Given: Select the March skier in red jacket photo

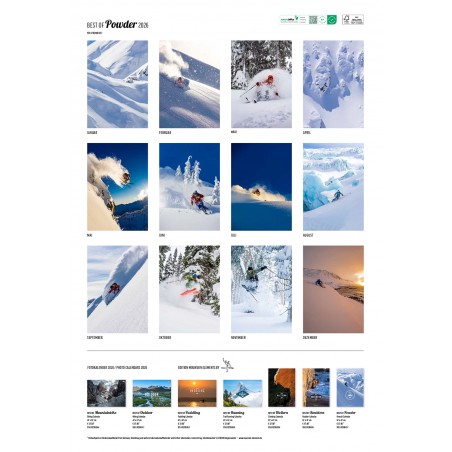Looking at the screenshot, I should (x=261, y=84).
